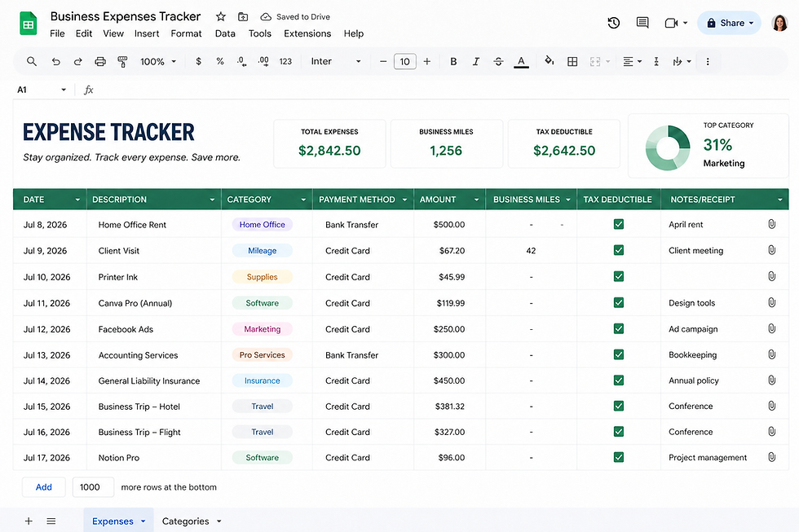Image resolution: width=799 pixels, height=532 pixels.
Task: Toggle italic formatting
Action: coord(475,62)
